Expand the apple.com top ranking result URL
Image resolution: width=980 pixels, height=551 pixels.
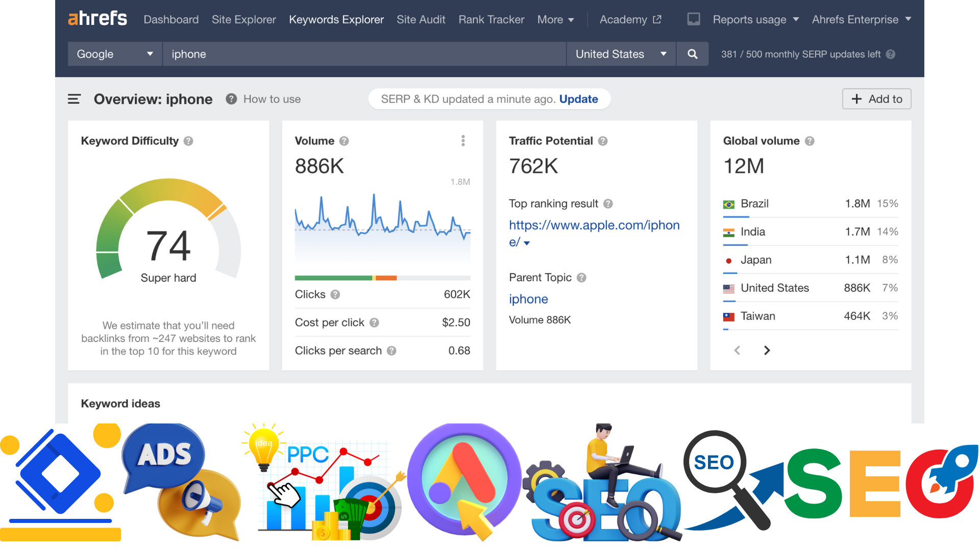tap(527, 243)
